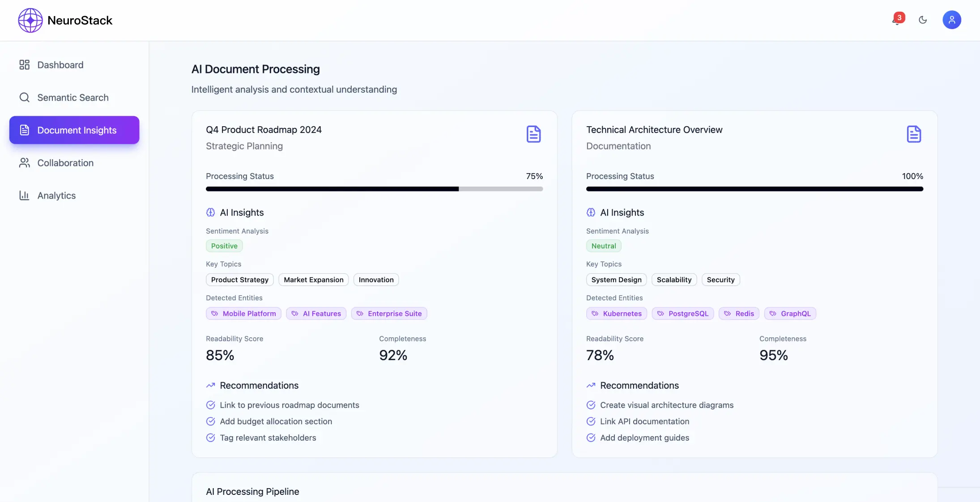Click the NeuroStack logo icon
The height and width of the screenshot is (502, 980).
[30, 20]
